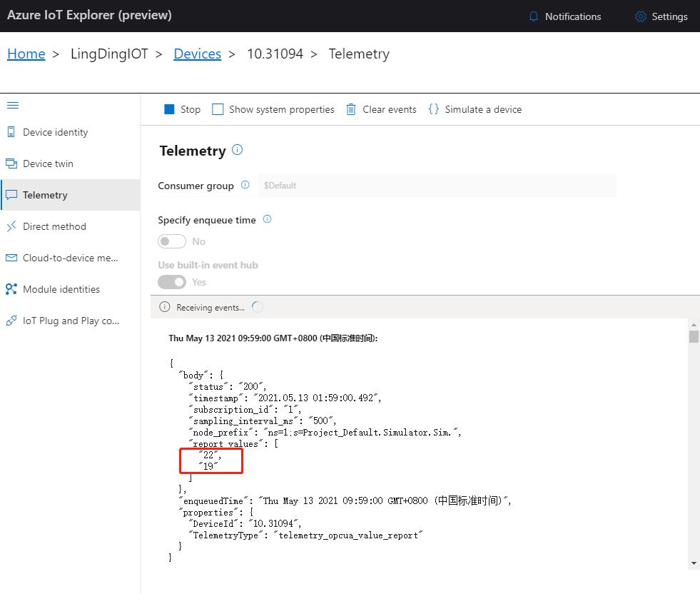700x594 pixels.
Task: Click the Device identity icon in the sidebar
Action: pos(11,132)
